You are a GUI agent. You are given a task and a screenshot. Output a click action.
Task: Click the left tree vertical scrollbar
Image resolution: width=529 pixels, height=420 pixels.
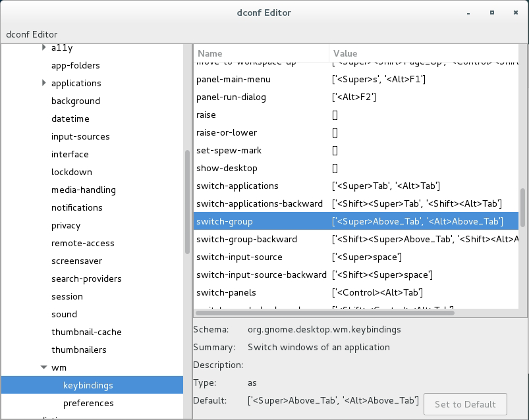(187, 197)
